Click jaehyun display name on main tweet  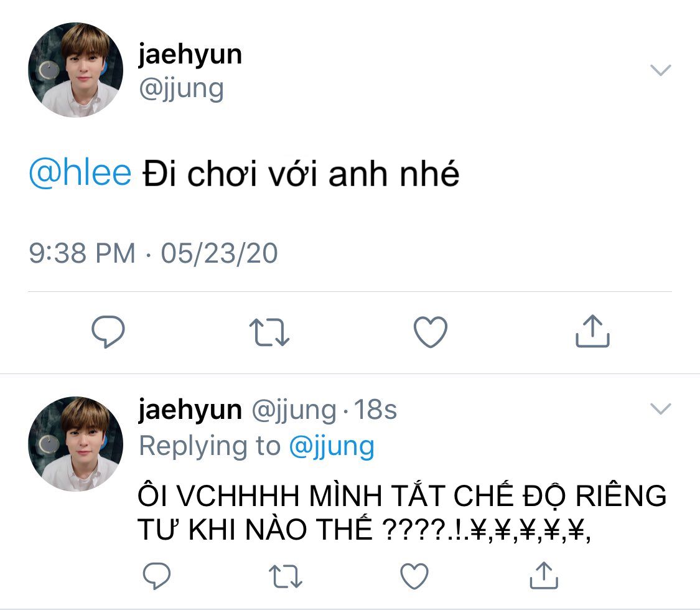190,55
